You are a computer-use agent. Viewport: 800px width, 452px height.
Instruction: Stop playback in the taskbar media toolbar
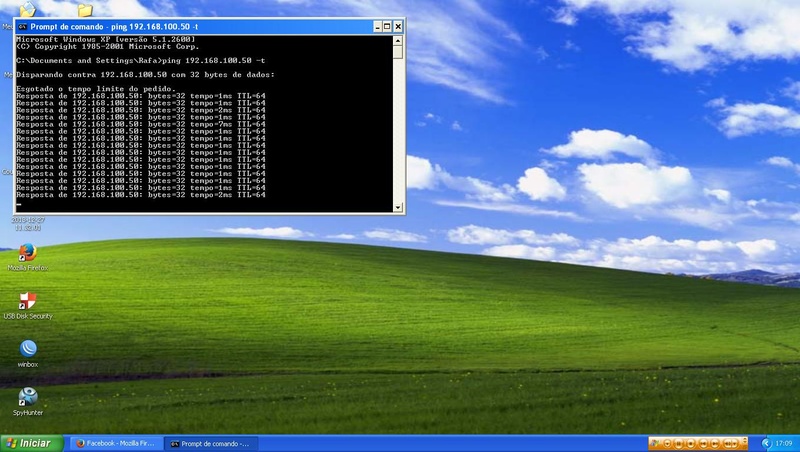(x=691, y=443)
